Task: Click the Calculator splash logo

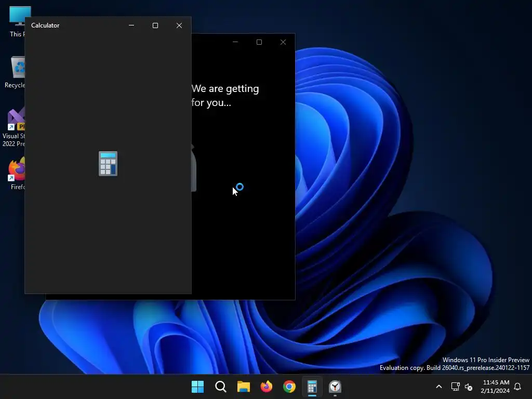Action: click(108, 164)
